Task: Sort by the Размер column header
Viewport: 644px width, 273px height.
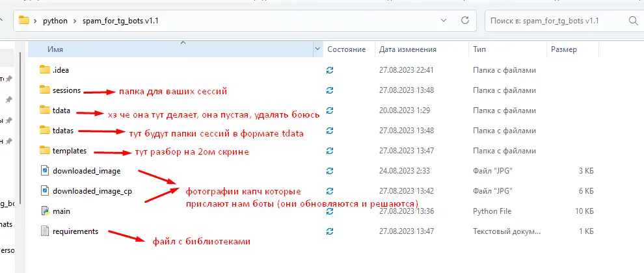Action: 563,49
